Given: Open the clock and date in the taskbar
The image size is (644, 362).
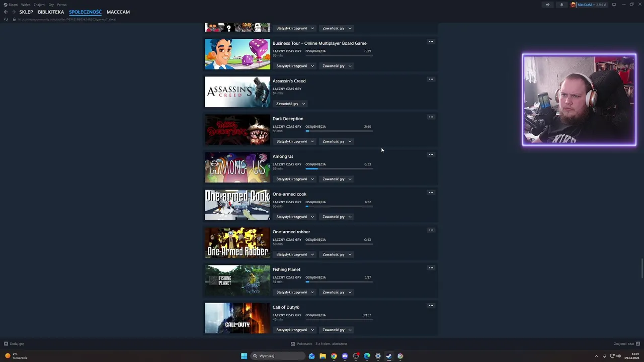Looking at the screenshot, I should pos(632,356).
